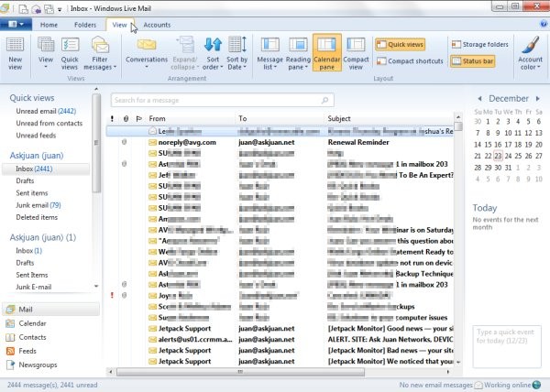Image resolution: width=550 pixels, height=392 pixels.
Task: Open the Inbox (1) folder
Action: tap(28, 251)
